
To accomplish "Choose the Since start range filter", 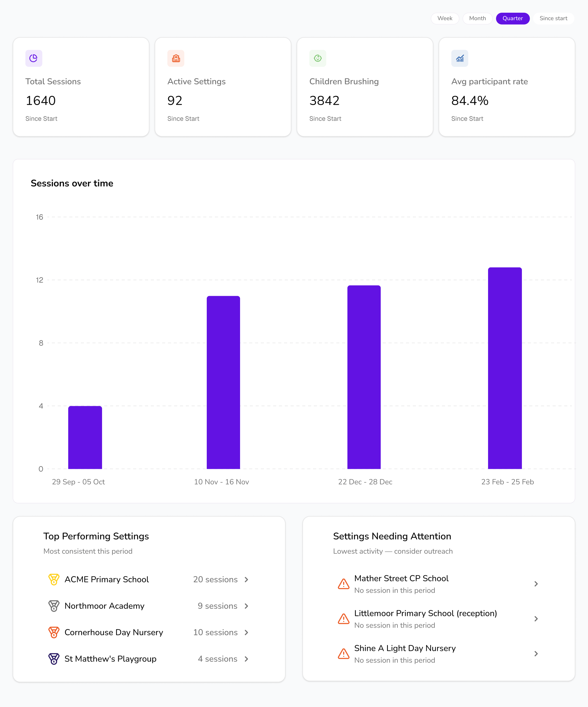I will click(553, 18).
